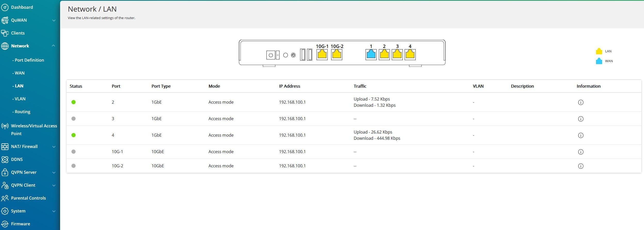Click the Firmware update icon

tap(5, 224)
